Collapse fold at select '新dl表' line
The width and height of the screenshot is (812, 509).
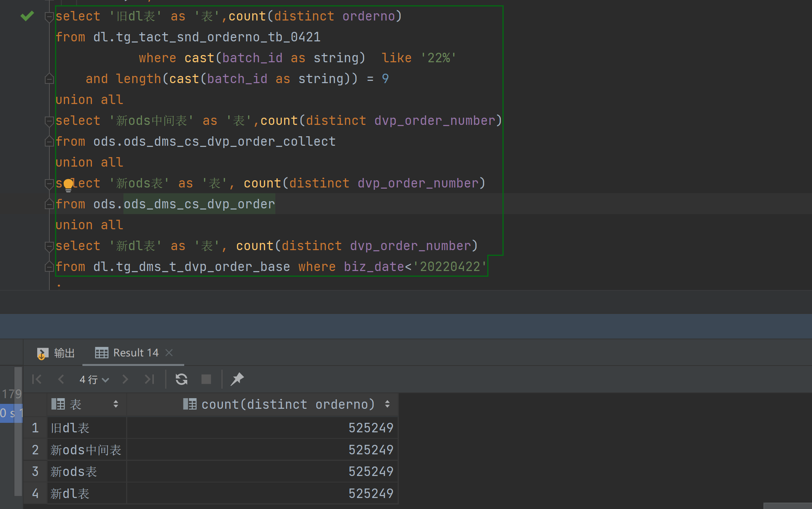(49, 246)
